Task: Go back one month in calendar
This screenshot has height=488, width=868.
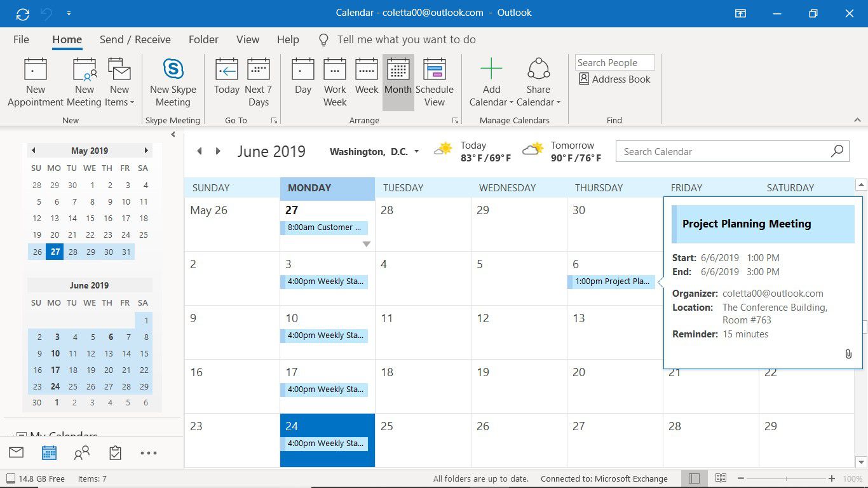Action: (199, 151)
